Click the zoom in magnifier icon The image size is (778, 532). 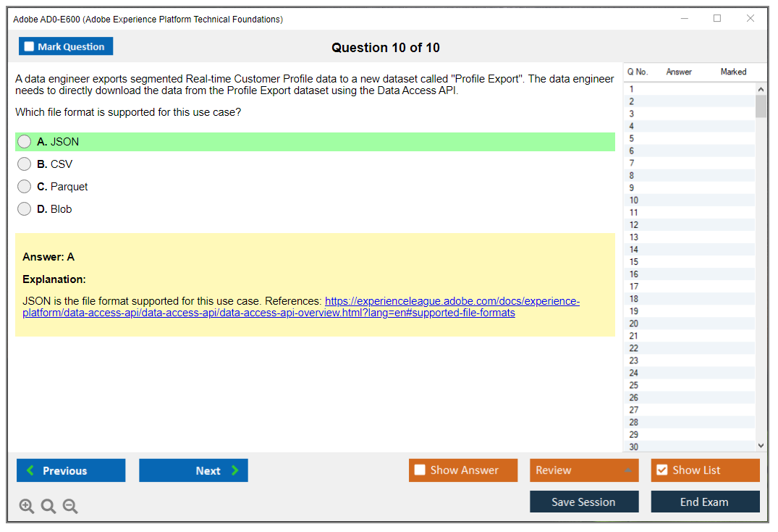(x=27, y=507)
